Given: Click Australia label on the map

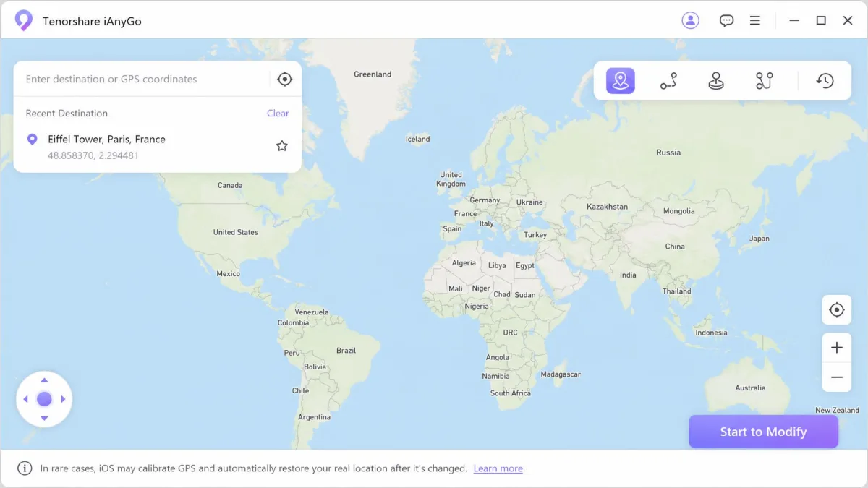Looking at the screenshot, I should [750, 388].
